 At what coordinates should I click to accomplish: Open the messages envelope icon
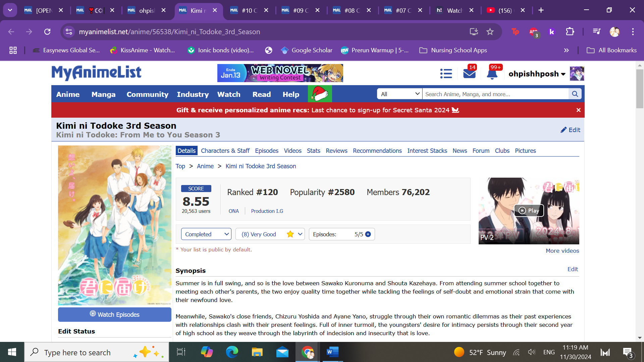click(x=469, y=73)
